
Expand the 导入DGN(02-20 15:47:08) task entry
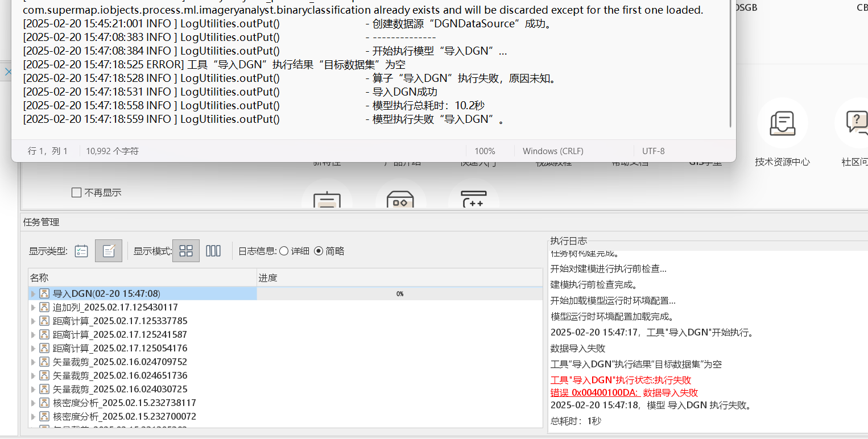[x=32, y=293]
